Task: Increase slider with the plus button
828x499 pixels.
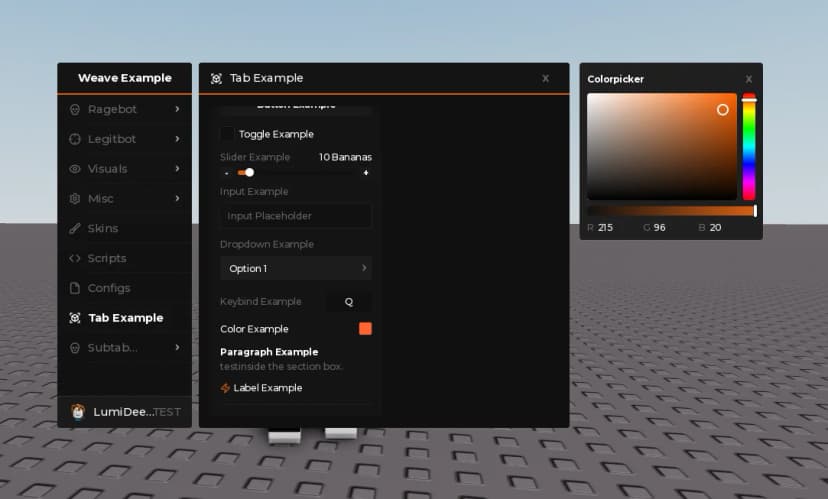Action: [366, 173]
